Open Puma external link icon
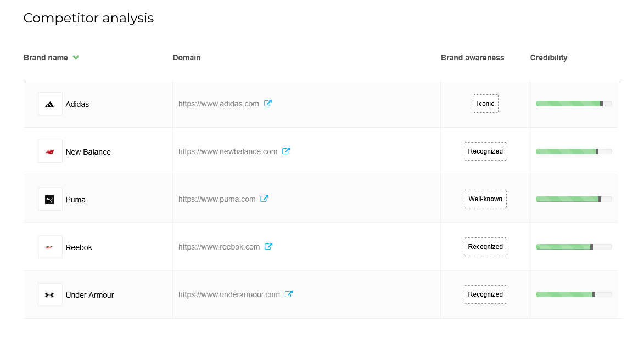 pyautogui.click(x=264, y=199)
